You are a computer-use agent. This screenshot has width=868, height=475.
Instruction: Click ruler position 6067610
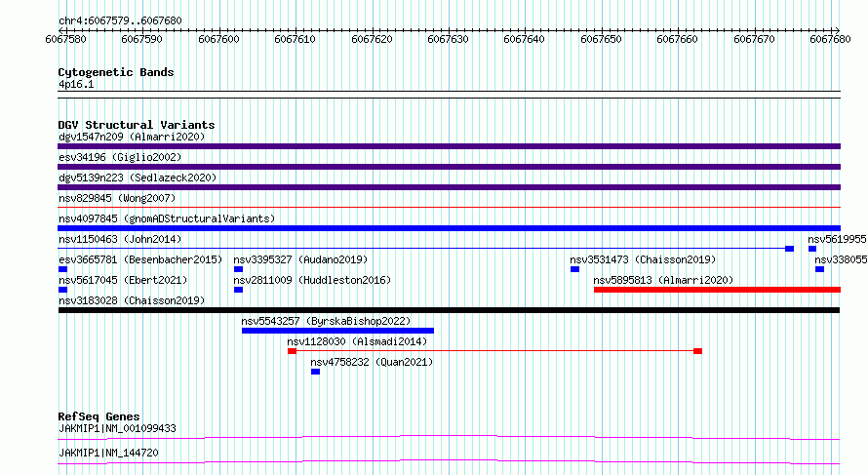click(x=296, y=39)
